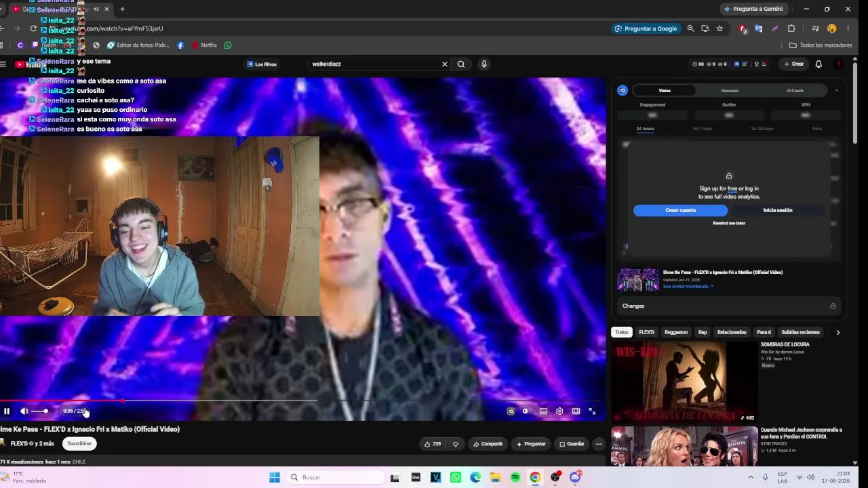Screen dimensions: 868x488
Task: Clear the walkerdiazz search text
Action: coord(445,64)
